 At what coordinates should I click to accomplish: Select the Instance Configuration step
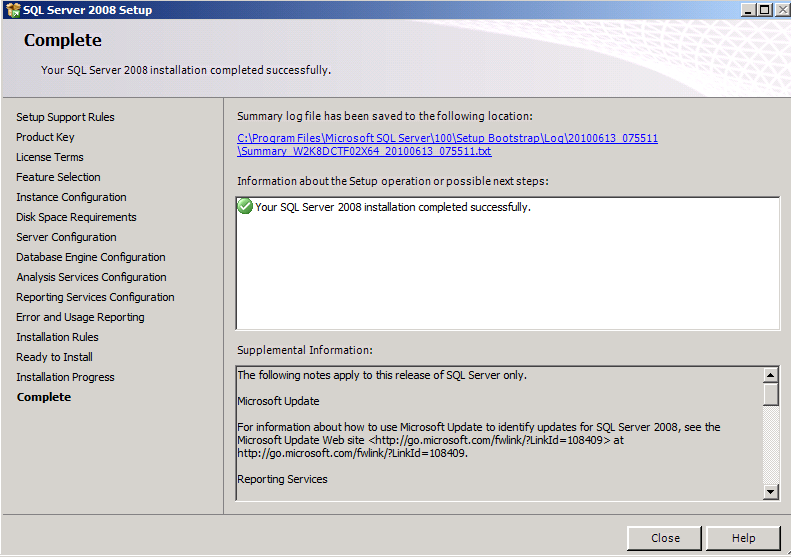[x=71, y=197]
